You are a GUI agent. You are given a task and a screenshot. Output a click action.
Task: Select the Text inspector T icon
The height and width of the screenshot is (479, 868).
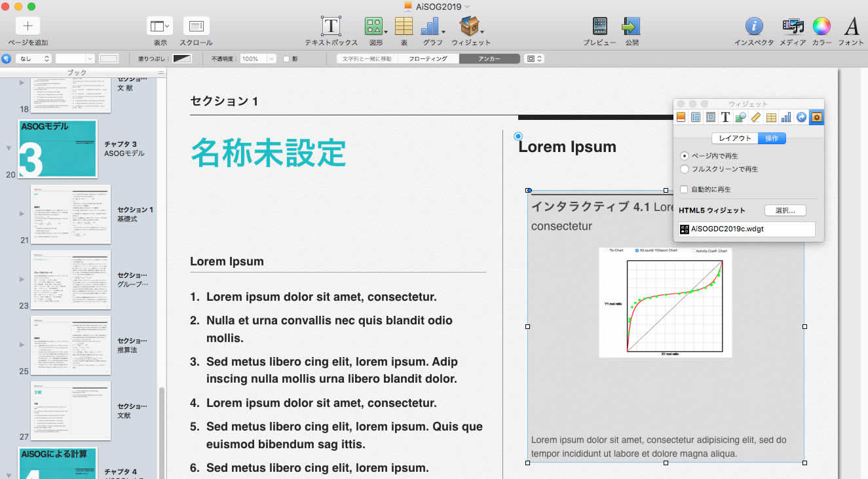pyautogui.click(x=726, y=117)
